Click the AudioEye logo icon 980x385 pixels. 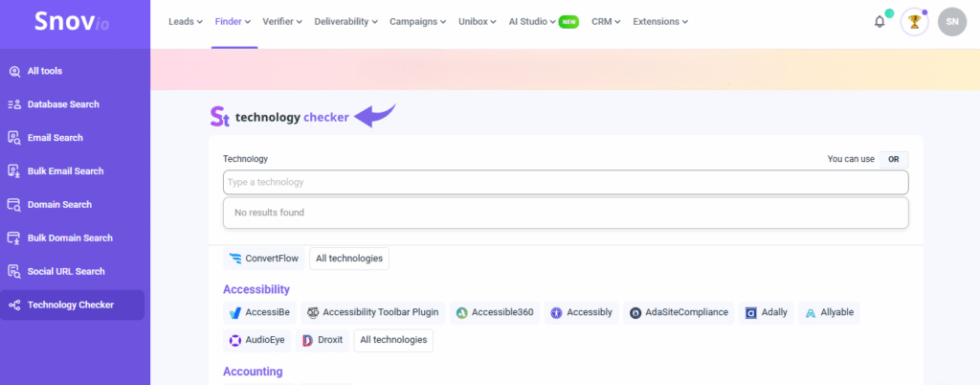[235, 341]
